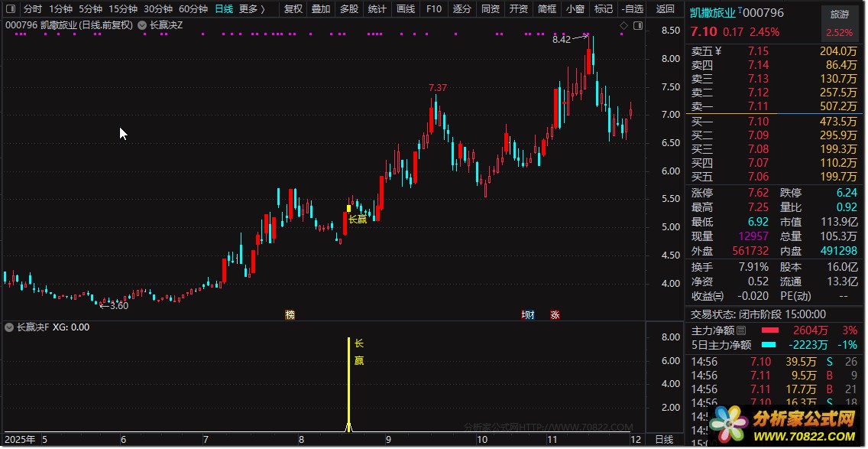
Task: Click the 旅游 sector tag
Action: pos(839,15)
